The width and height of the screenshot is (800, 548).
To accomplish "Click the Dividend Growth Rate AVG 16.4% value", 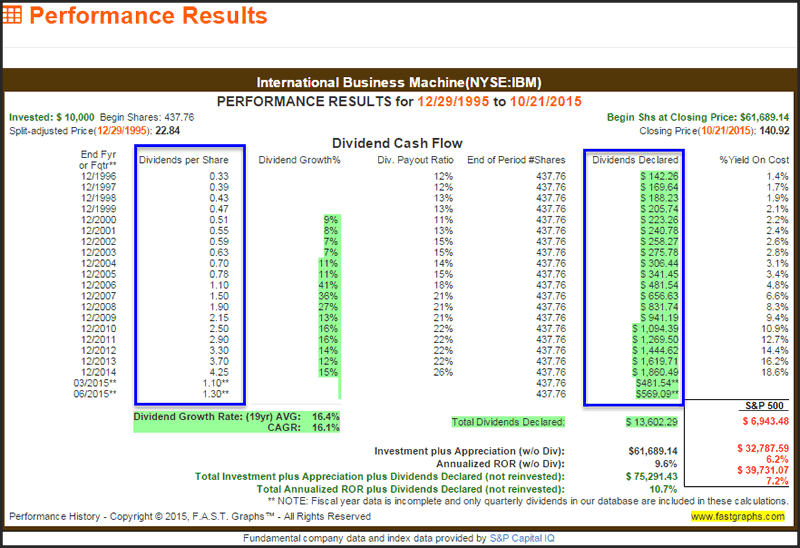I will (326, 416).
